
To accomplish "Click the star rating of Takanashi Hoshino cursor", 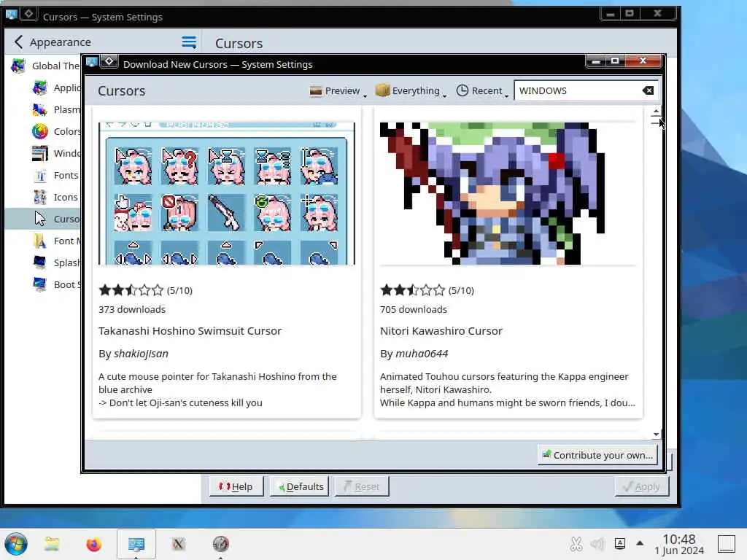I will point(131,290).
